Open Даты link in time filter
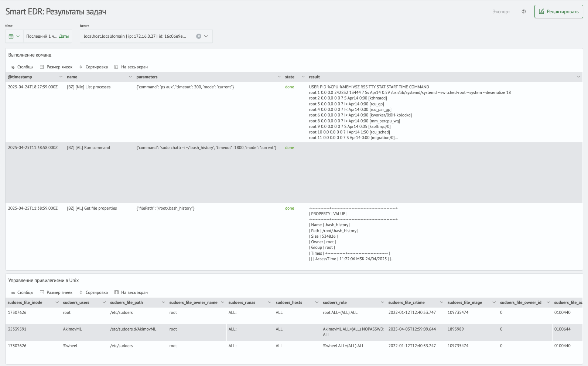This screenshot has width=588, height=366. tap(64, 36)
